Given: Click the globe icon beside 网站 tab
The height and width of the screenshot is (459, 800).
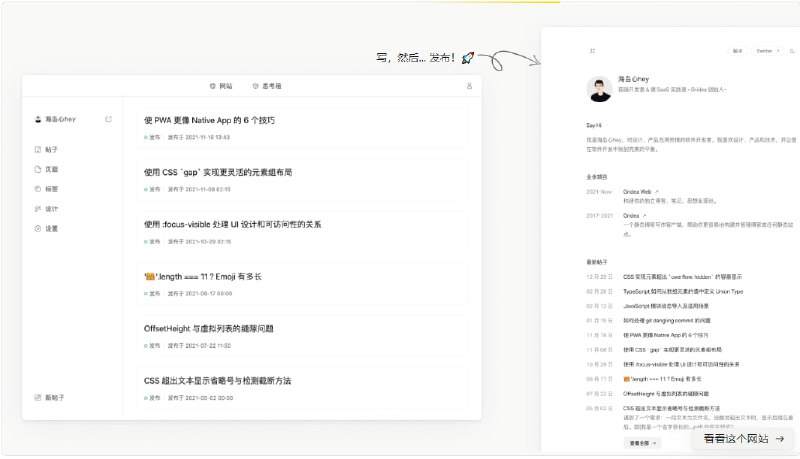Looking at the screenshot, I should click(x=213, y=86).
